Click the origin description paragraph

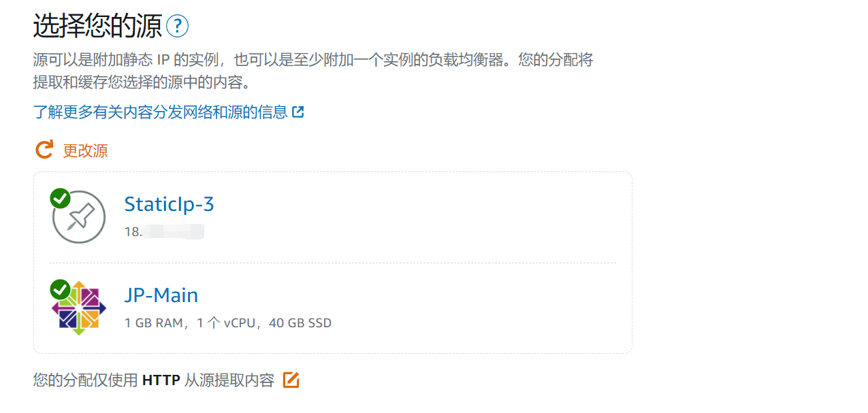[313, 71]
